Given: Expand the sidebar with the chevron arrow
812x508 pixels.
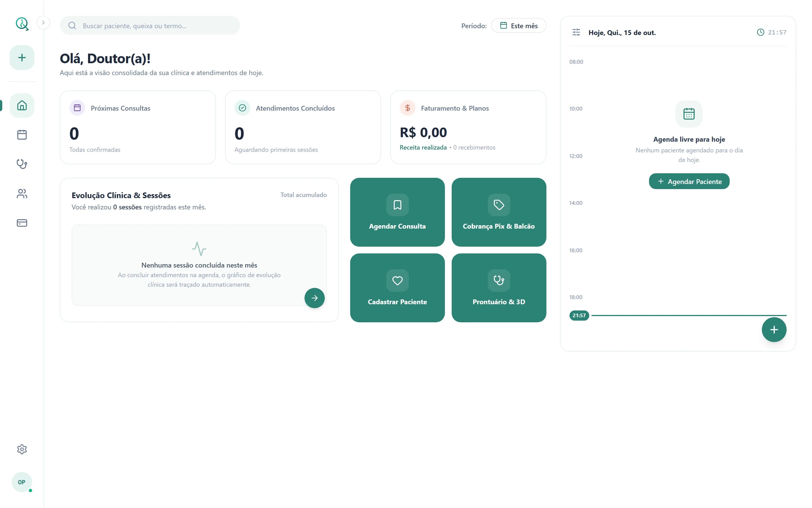Looking at the screenshot, I should (43, 23).
